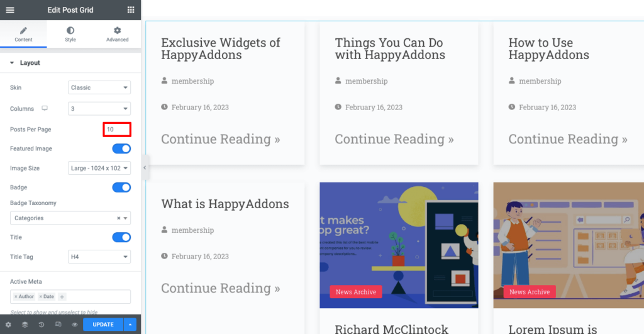Open "Continue Reading" for Exclusive Widgets post
Screen dimensions: 644x334
click(221, 139)
